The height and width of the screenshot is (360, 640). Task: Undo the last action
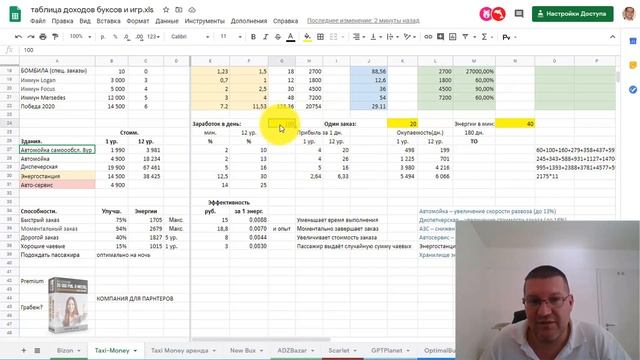[18, 37]
